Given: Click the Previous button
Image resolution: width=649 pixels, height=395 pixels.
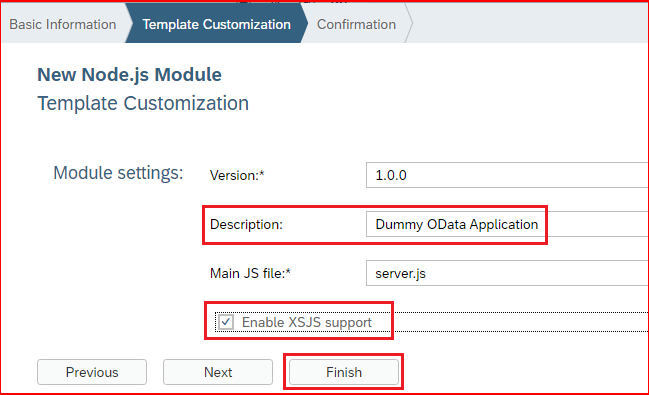Looking at the screenshot, I should (x=92, y=372).
